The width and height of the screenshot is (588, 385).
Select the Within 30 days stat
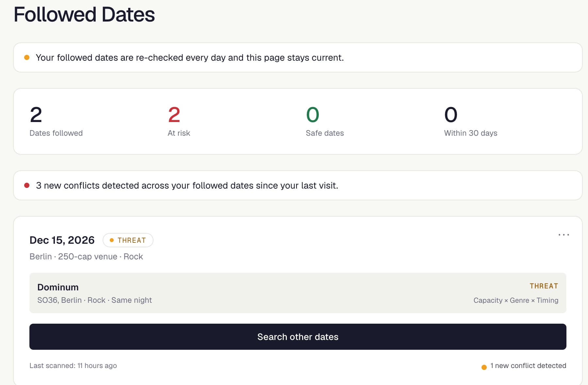[470, 121]
